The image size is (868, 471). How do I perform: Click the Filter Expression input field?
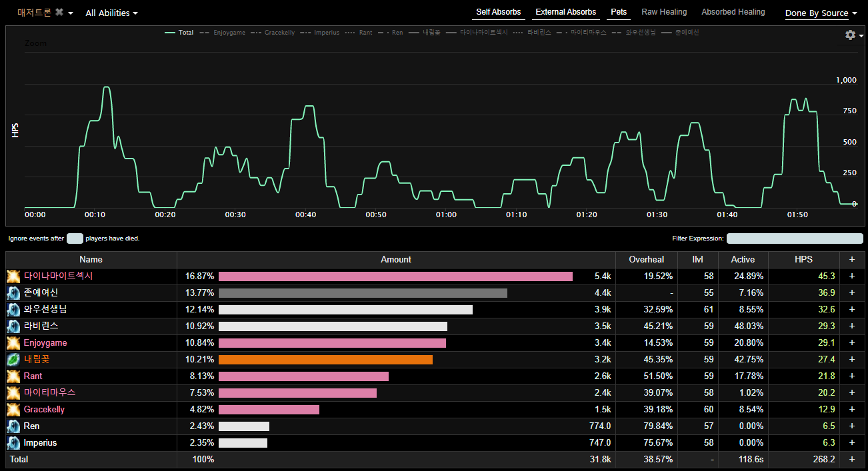click(x=794, y=238)
